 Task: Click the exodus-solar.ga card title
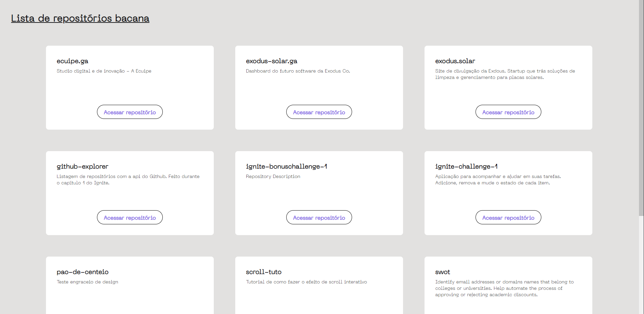[x=271, y=61]
